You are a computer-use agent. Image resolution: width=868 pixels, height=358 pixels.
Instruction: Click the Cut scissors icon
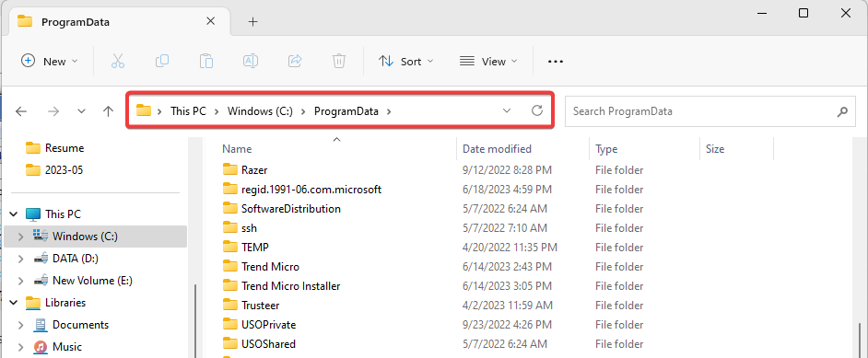click(x=118, y=61)
